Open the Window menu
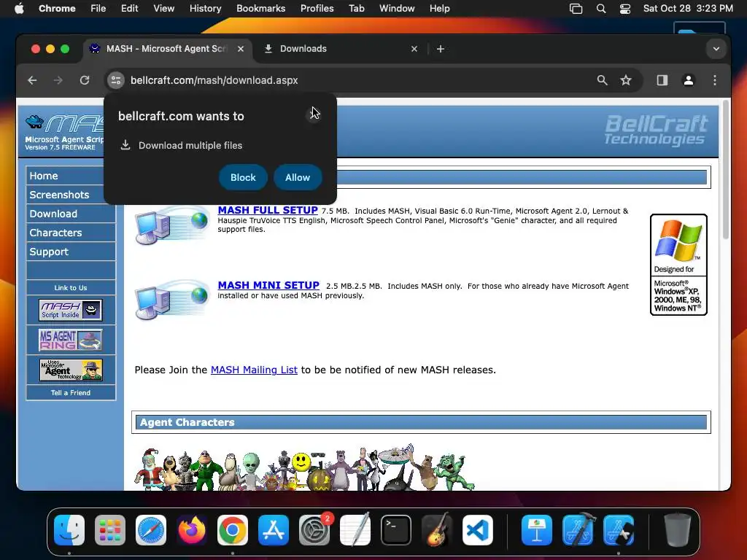 [397, 9]
